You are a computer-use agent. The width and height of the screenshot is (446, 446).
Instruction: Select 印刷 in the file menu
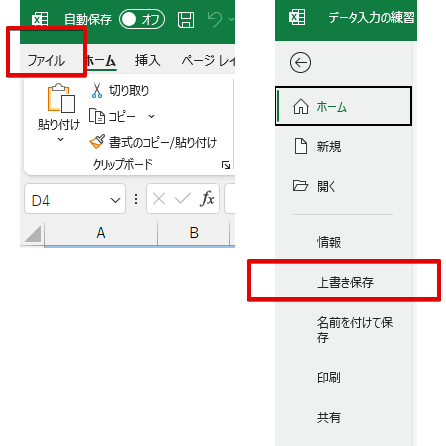pyautogui.click(x=343, y=377)
